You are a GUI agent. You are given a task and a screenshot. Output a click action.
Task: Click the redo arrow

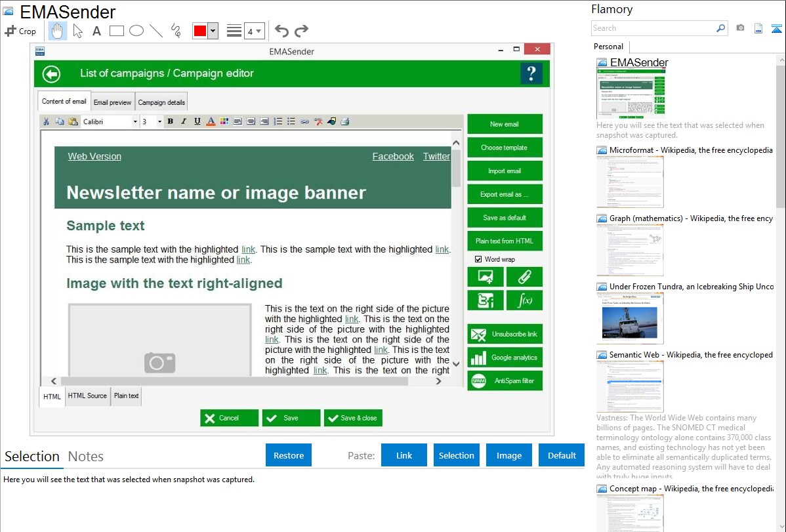(301, 31)
